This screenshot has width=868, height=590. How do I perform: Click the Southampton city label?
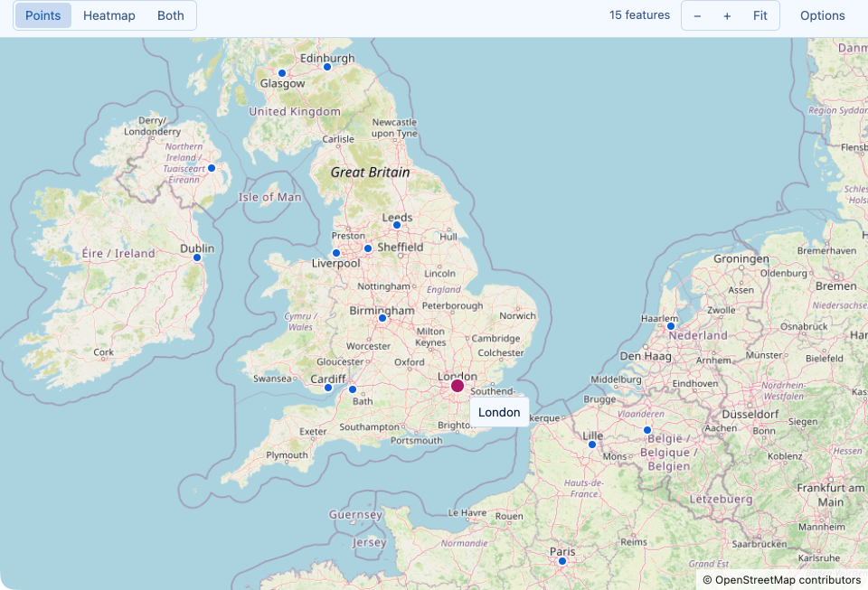(x=369, y=426)
